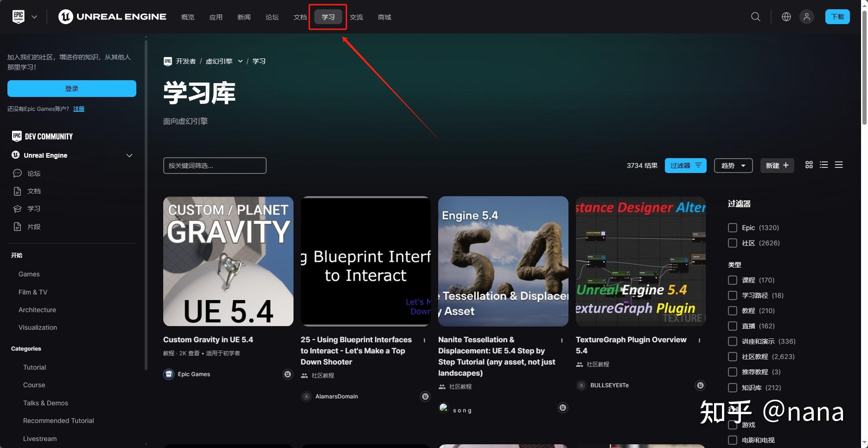
Task: Select Talks & Demos category
Action: (45, 403)
